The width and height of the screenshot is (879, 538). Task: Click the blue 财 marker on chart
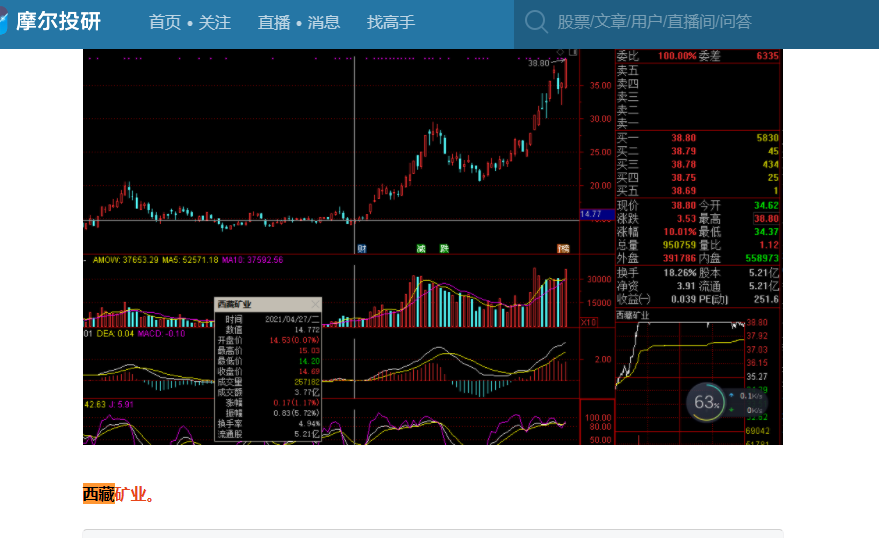click(x=362, y=249)
